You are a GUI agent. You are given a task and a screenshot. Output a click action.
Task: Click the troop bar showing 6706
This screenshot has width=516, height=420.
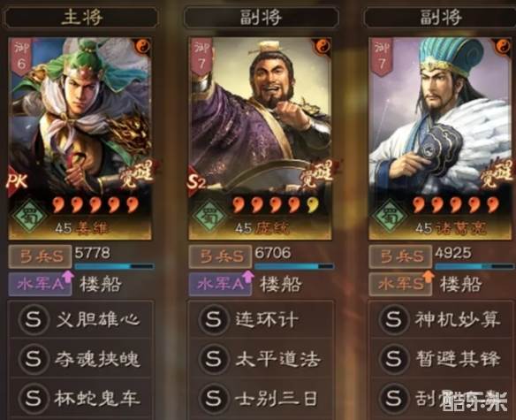(294, 266)
